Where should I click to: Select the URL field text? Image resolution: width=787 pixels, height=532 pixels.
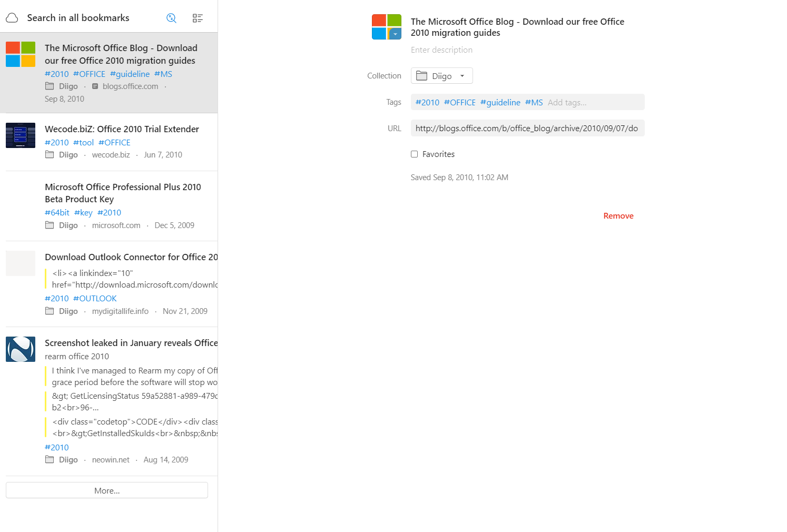pyautogui.click(x=527, y=129)
